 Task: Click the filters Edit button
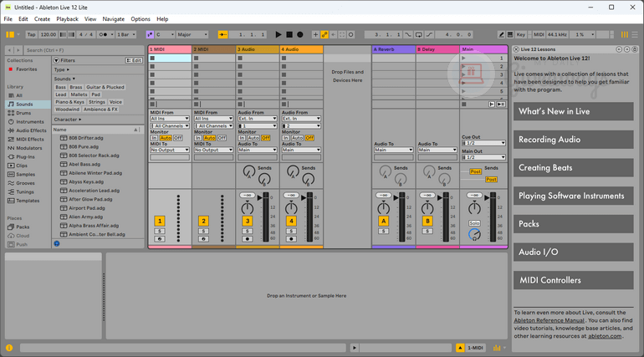134,60
